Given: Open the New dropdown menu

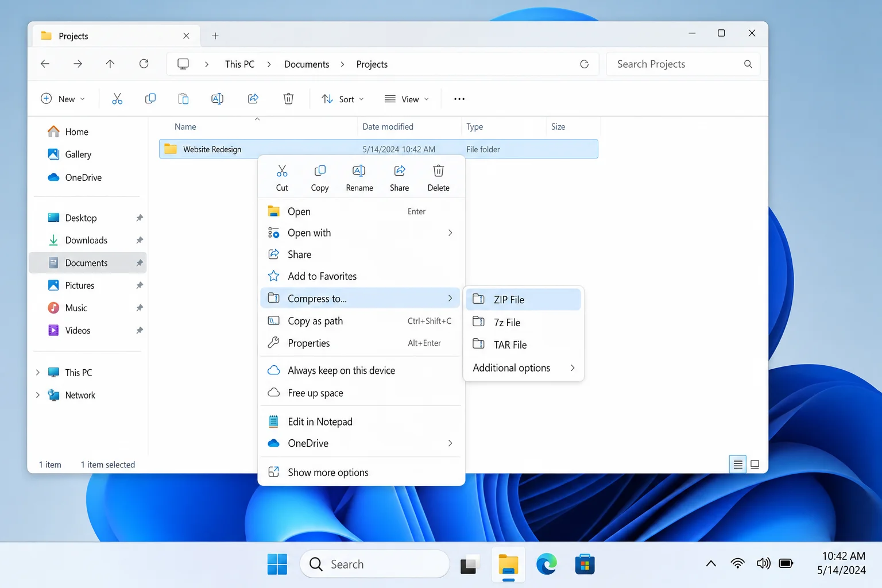Looking at the screenshot, I should point(63,99).
